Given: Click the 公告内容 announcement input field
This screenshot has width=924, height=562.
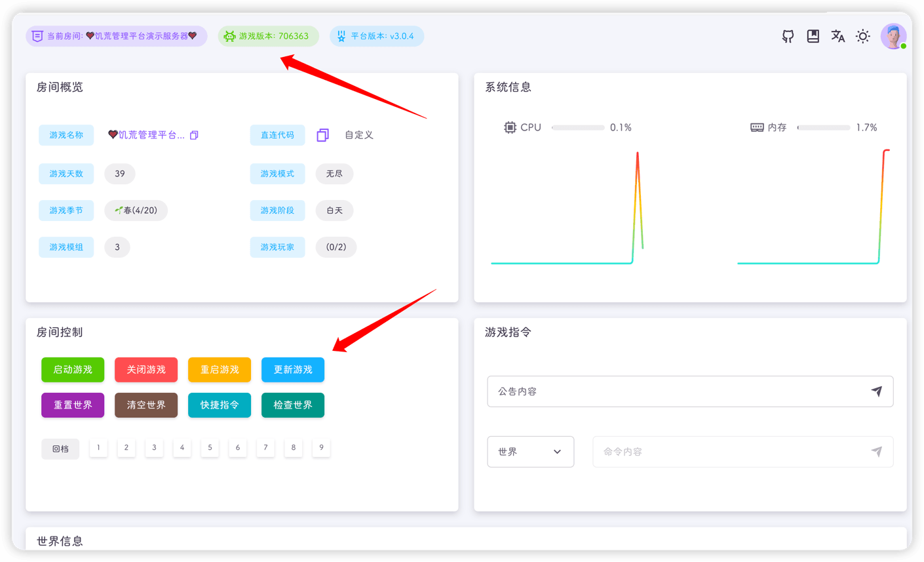Looking at the screenshot, I should 675,391.
